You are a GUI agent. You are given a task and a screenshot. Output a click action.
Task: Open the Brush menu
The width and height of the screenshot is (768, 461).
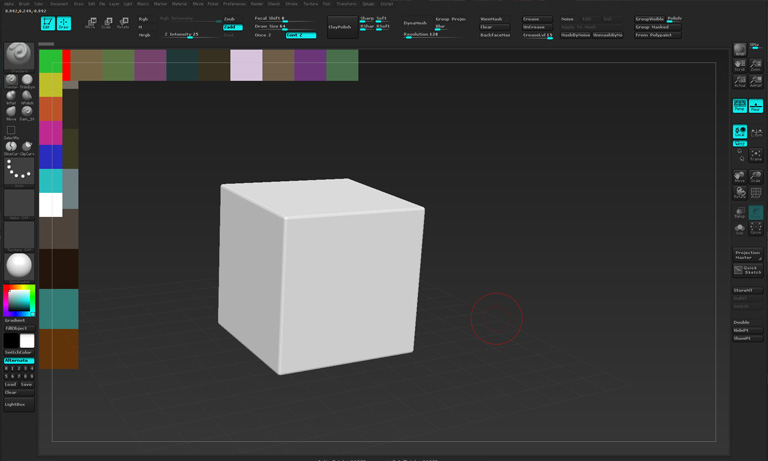24,4
